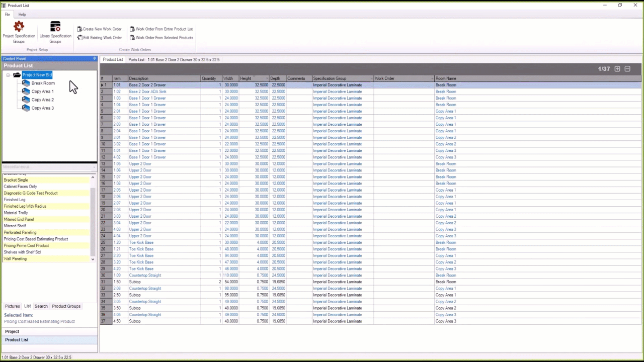Select Copy Area 3 in the project tree
The image size is (644, 362).
pos(43,108)
